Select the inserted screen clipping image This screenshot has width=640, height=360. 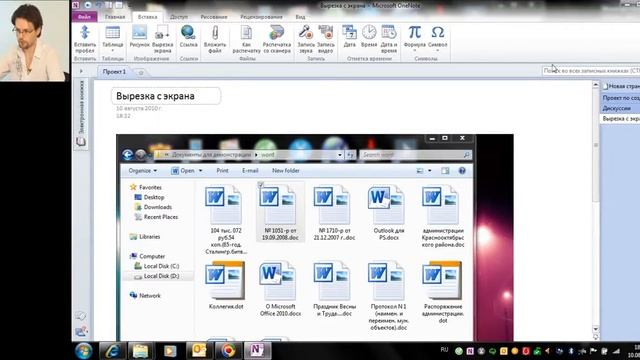pos(315,238)
